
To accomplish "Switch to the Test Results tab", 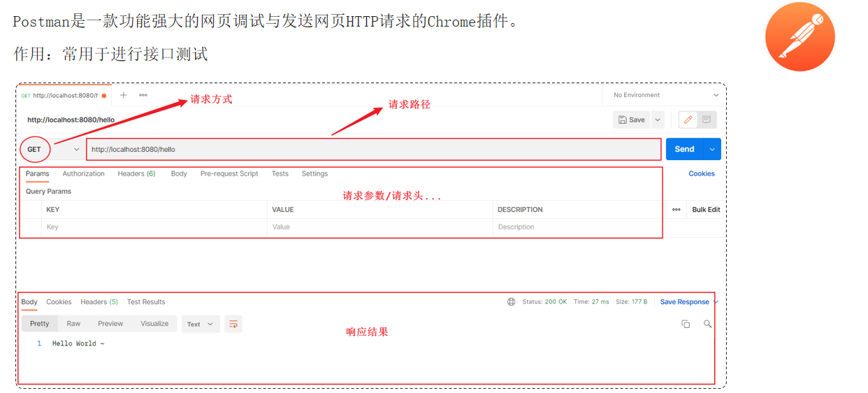I will pyautogui.click(x=146, y=302).
